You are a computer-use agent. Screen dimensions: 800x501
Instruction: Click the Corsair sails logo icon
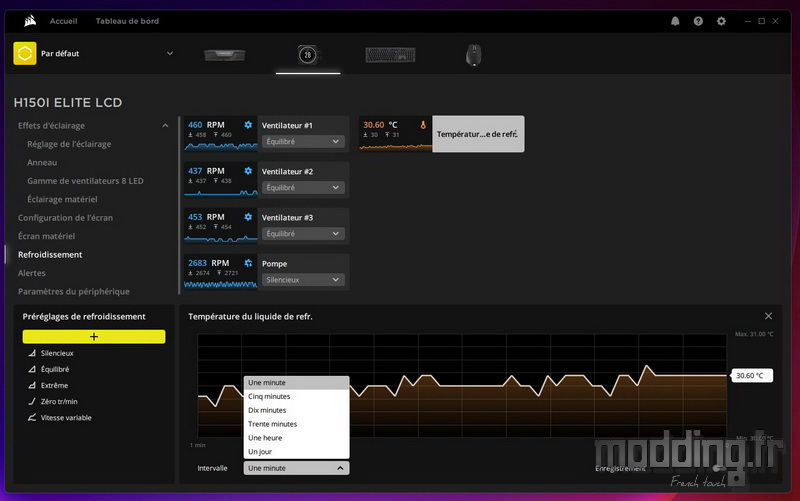(30, 21)
